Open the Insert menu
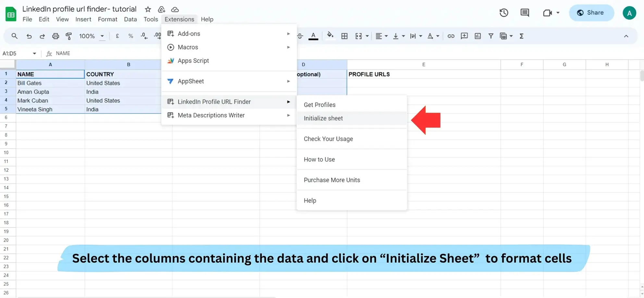 click(83, 19)
